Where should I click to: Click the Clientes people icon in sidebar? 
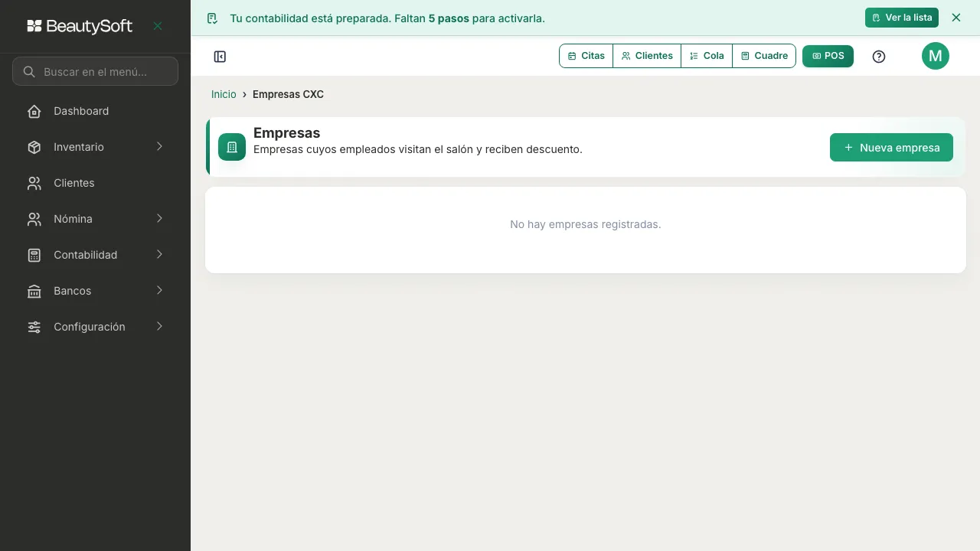click(34, 183)
